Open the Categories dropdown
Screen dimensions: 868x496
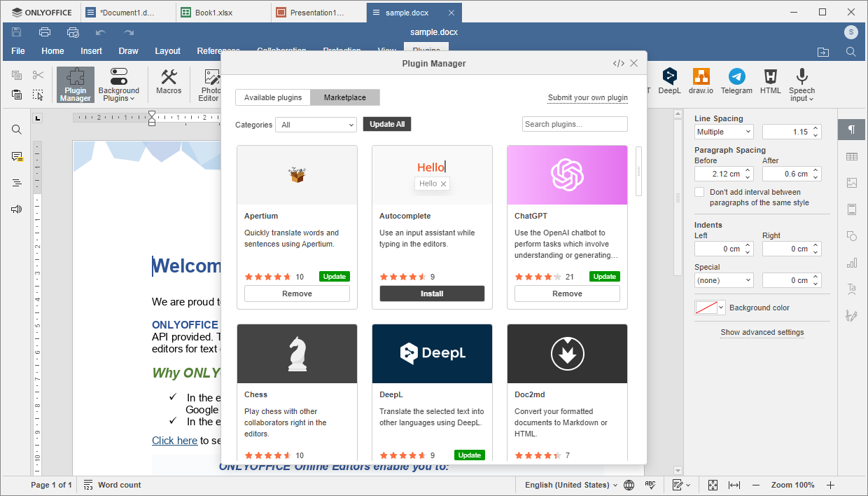pos(316,124)
